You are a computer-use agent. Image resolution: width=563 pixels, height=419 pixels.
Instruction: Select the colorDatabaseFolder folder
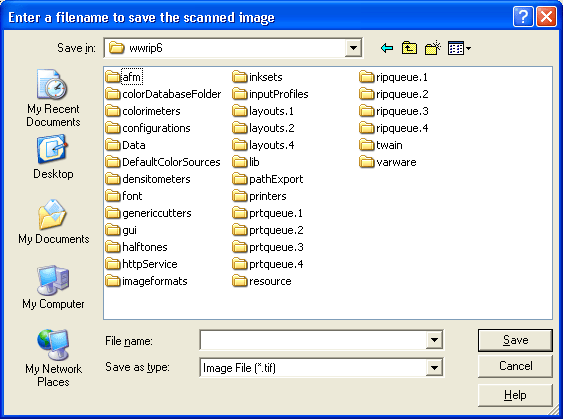click(x=163, y=94)
